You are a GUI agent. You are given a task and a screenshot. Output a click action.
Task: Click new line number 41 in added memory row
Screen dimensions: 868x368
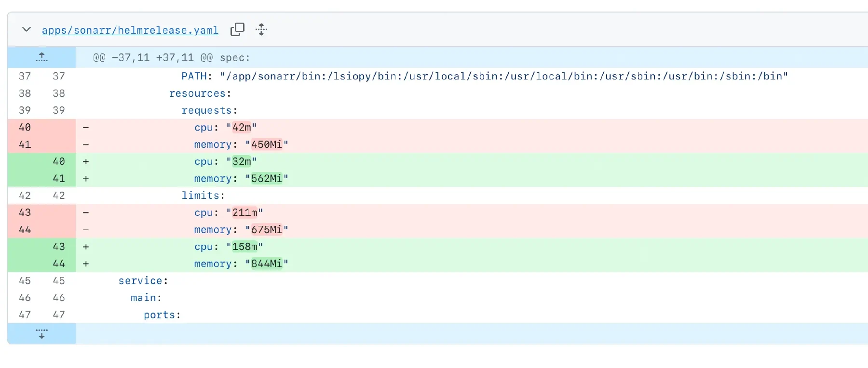59,179
